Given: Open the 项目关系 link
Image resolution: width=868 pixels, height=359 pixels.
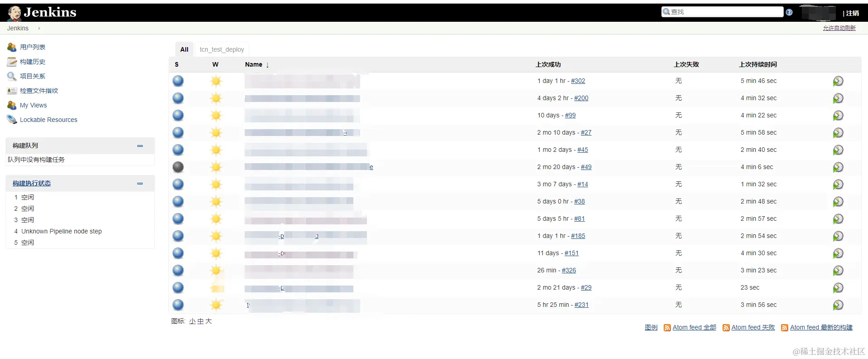Looking at the screenshot, I should tap(33, 76).
